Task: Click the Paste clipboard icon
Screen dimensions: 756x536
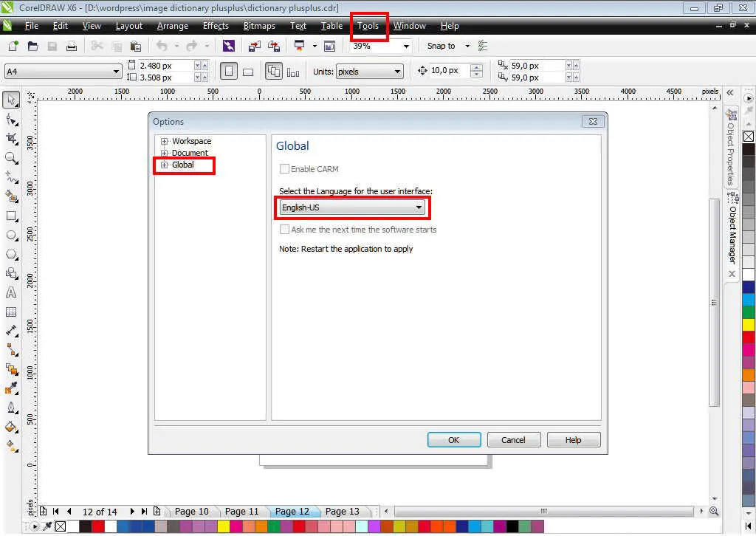Action: pyautogui.click(x=136, y=46)
